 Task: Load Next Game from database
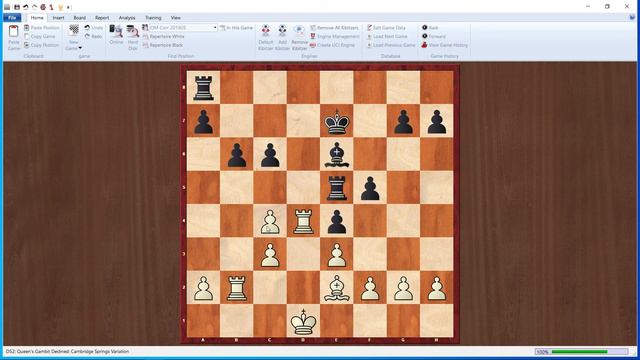point(387,36)
